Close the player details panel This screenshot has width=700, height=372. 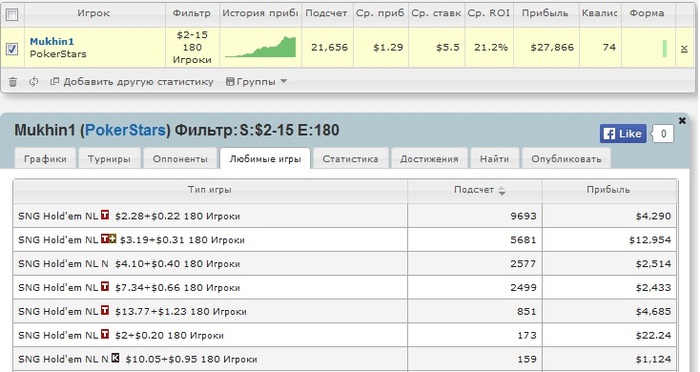pyautogui.click(x=682, y=120)
